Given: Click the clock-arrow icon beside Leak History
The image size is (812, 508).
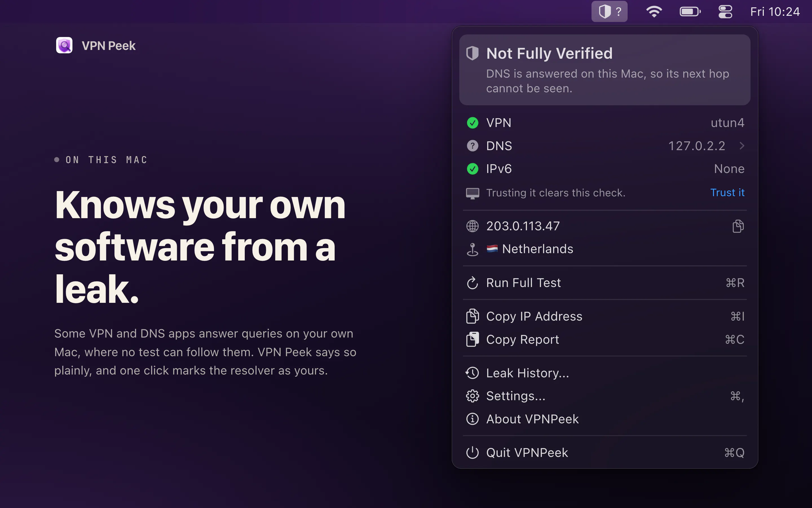Looking at the screenshot, I should [x=473, y=373].
